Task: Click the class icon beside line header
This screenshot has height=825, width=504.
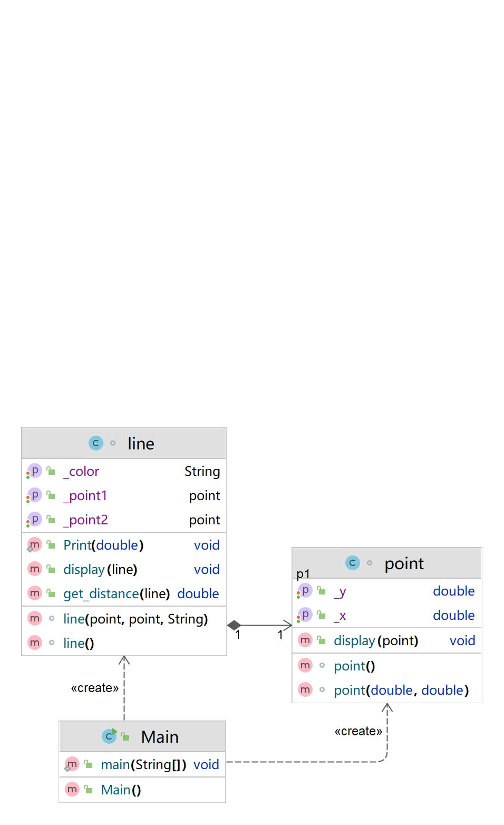Action: click(96, 443)
